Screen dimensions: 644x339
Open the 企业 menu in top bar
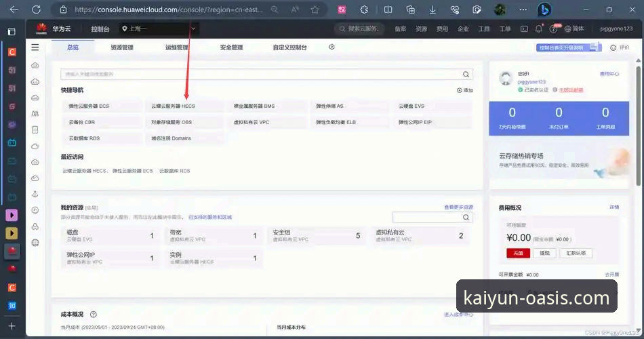pos(463,28)
